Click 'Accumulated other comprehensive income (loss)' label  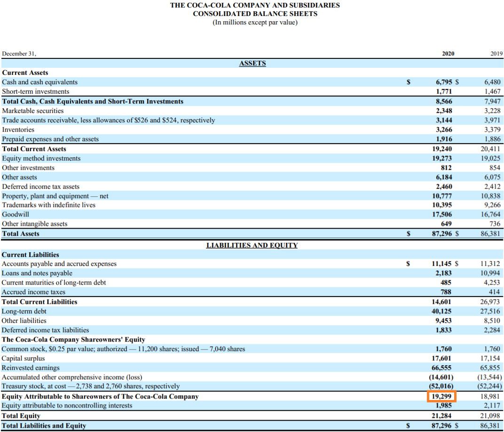(71, 377)
